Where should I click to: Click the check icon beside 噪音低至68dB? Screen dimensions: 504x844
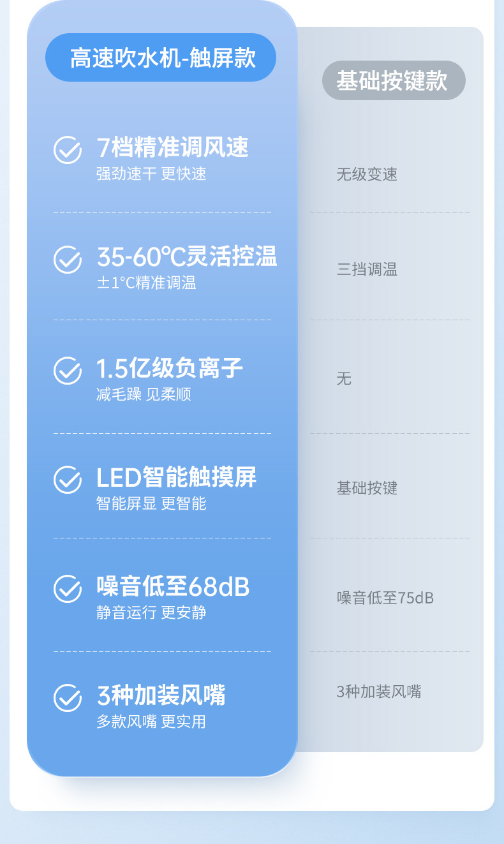click(x=67, y=589)
